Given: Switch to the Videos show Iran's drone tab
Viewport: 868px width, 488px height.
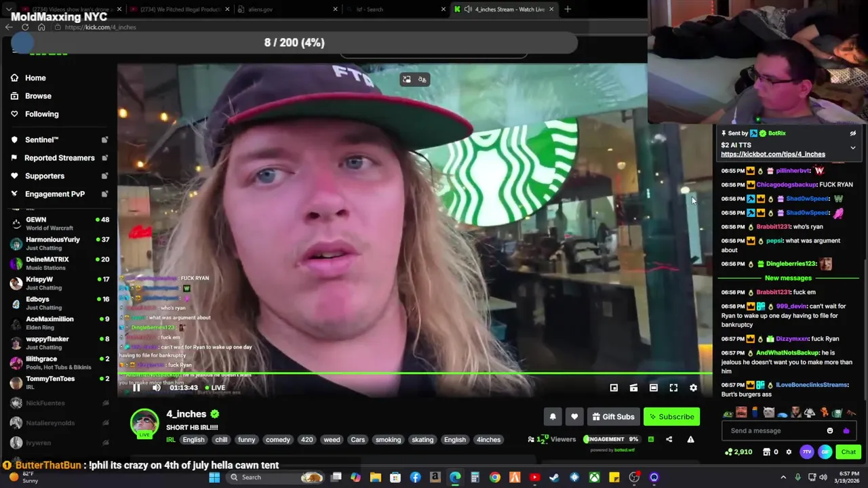Looking at the screenshot, I should pos(71,9).
